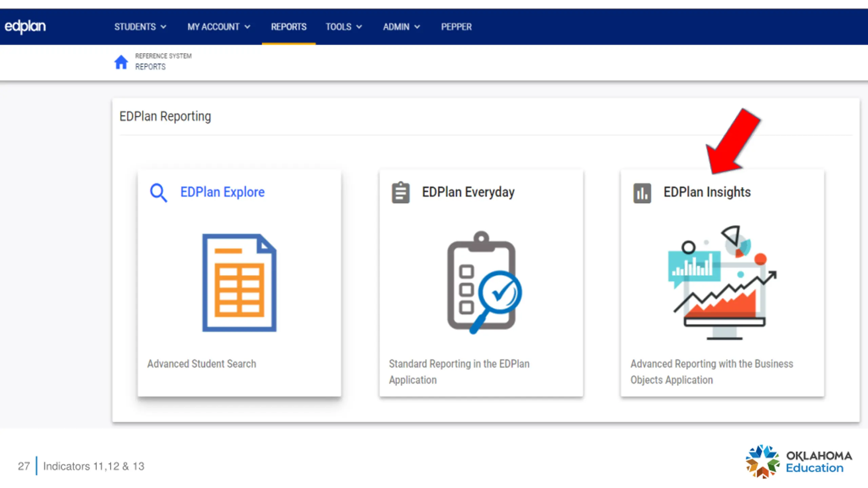
Task: Click the EDPlan Explore magnifier icon
Action: click(158, 192)
